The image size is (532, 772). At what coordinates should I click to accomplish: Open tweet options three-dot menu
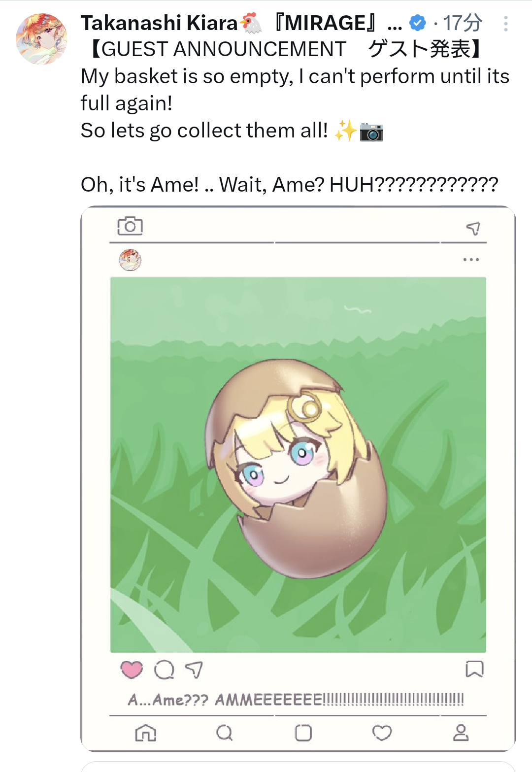click(x=505, y=24)
